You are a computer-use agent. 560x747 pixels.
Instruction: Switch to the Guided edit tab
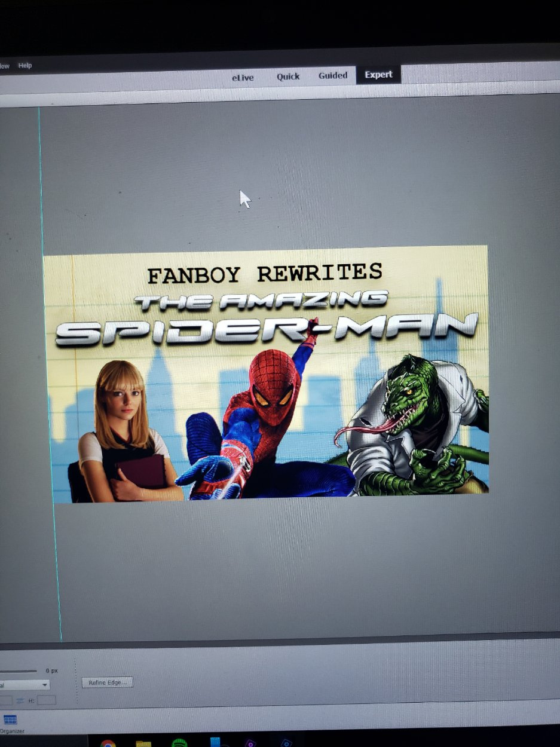(333, 75)
